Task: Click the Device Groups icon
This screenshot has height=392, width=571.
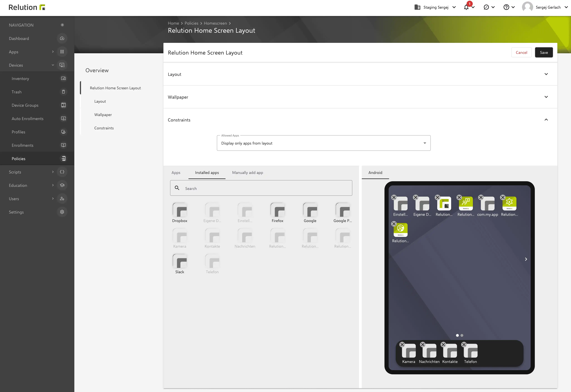Action: [63, 105]
